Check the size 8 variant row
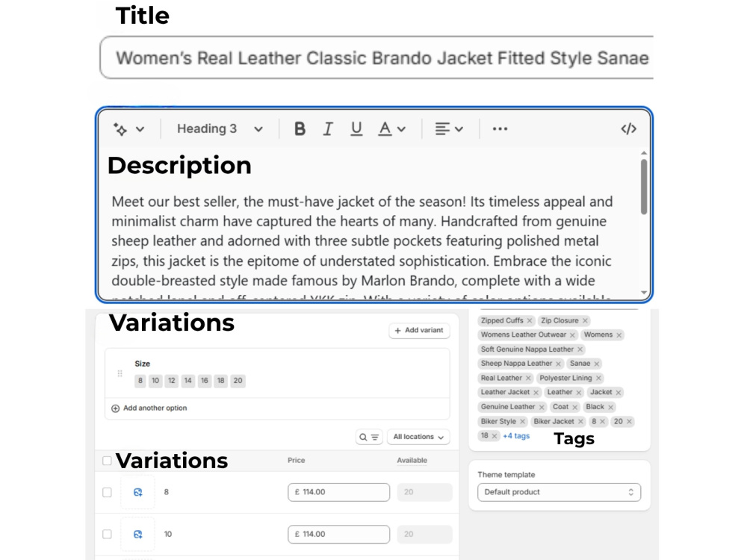Image resolution: width=747 pixels, height=560 pixels. point(107,492)
